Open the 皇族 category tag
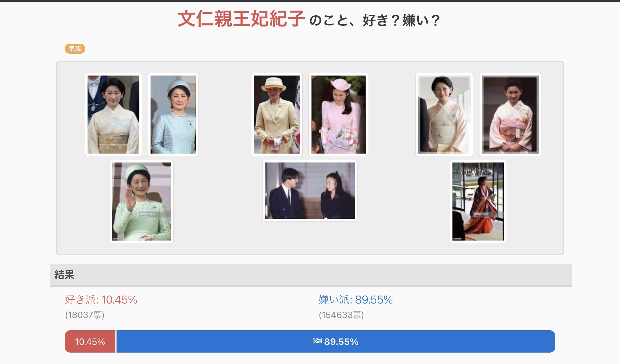This screenshot has width=620, height=364. tap(75, 49)
